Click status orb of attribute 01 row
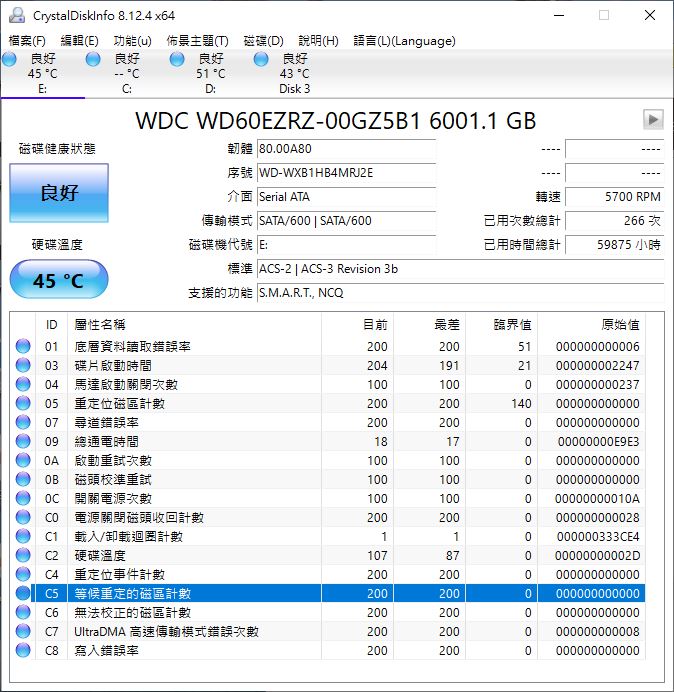Viewport: 674px width, 692px height. (x=23, y=346)
